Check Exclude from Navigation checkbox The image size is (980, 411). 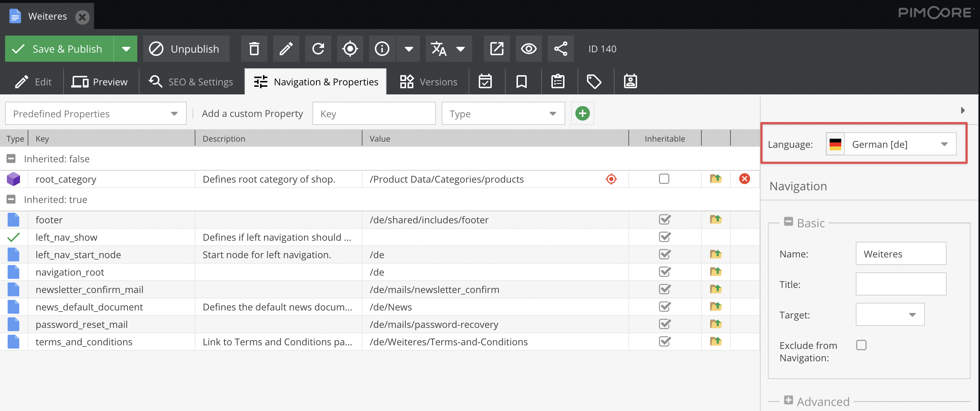(861, 345)
